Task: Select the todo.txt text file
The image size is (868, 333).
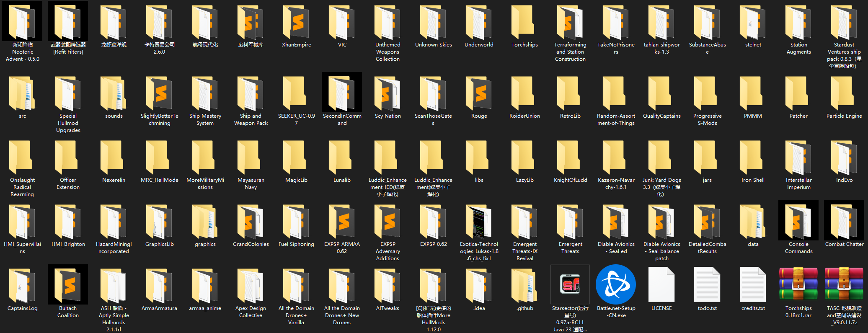Action: [x=707, y=284]
